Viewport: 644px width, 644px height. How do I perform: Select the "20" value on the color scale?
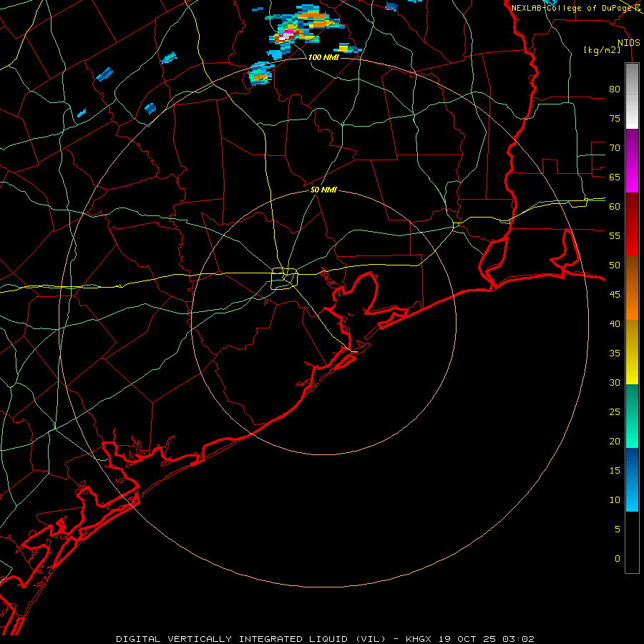(615, 441)
